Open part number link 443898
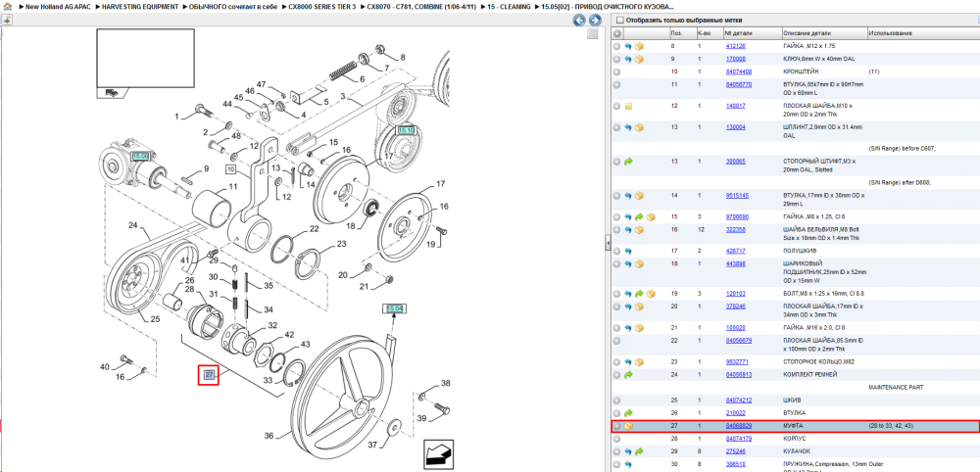This screenshot has width=980, height=472. coord(736,263)
